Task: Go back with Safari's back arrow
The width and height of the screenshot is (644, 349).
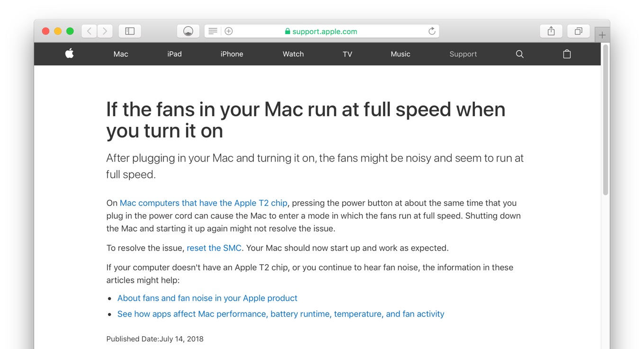Action: pos(89,31)
